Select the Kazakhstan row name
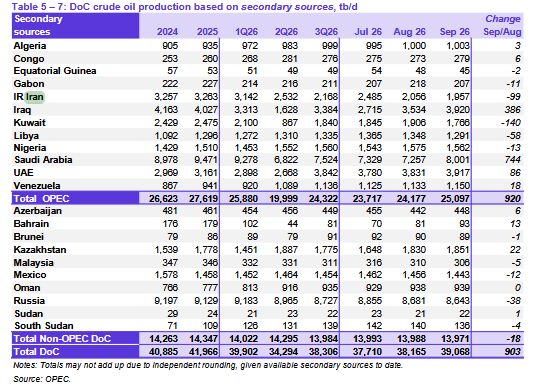534x388 pixels. pyautogui.click(x=40, y=250)
